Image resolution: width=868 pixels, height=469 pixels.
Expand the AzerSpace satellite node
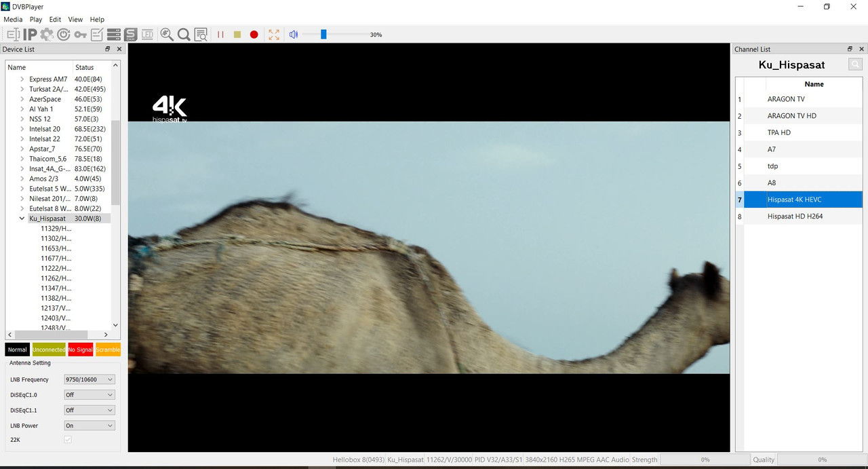[22, 99]
